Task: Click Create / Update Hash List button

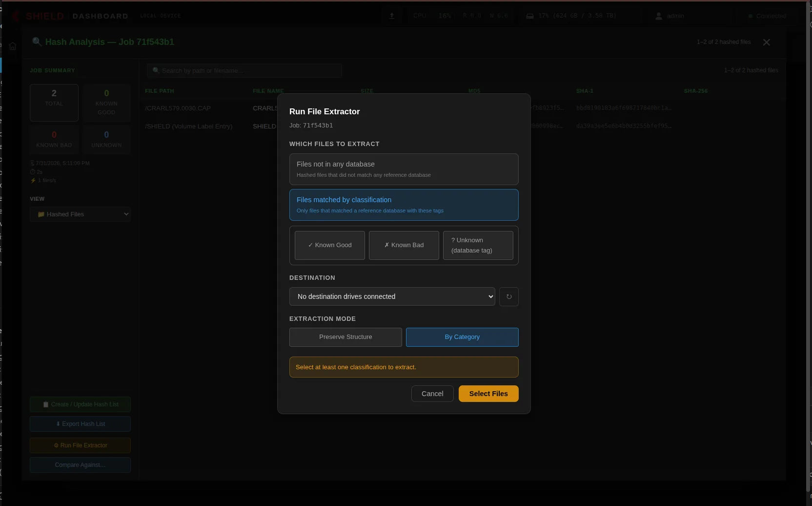Action: 80,404
